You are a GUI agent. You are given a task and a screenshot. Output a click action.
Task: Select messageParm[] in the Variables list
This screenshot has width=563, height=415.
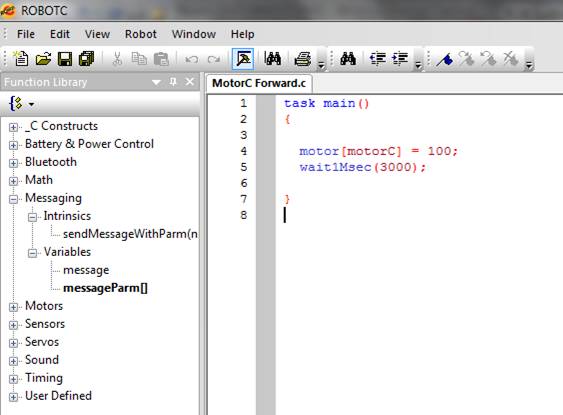[x=105, y=288]
